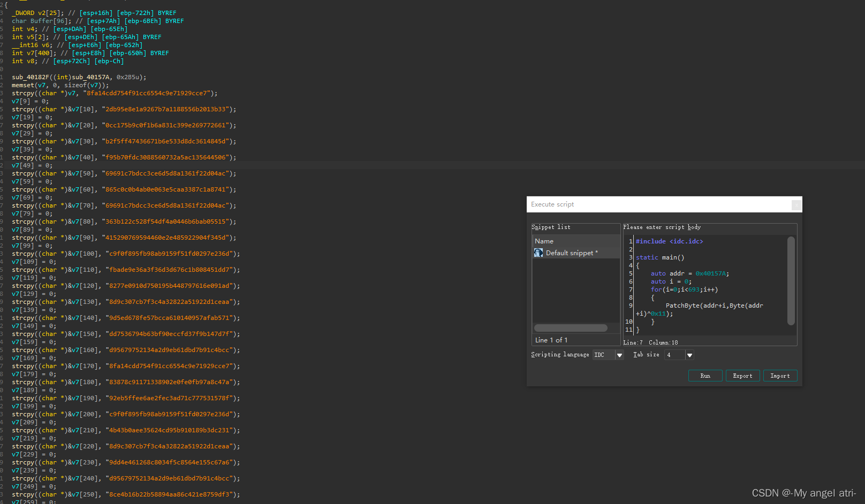Click the memset(v7, 0, sizeof(v7)) line

[x=60, y=85]
